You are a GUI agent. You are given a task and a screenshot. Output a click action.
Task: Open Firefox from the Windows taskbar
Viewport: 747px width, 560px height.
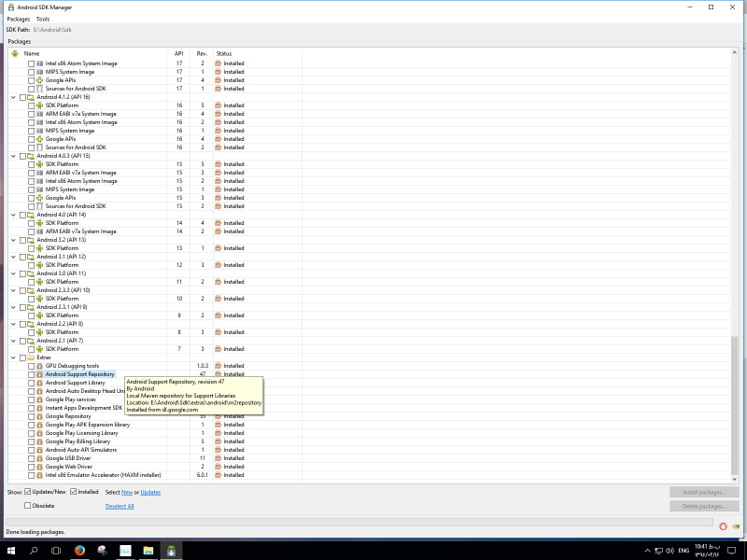coord(78,551)
